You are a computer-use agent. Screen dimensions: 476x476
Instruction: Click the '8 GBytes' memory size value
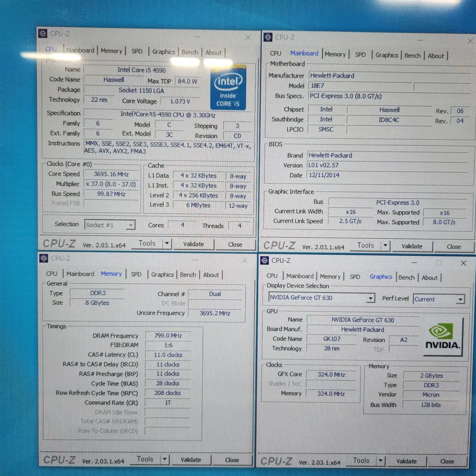(x=97, y=303)
